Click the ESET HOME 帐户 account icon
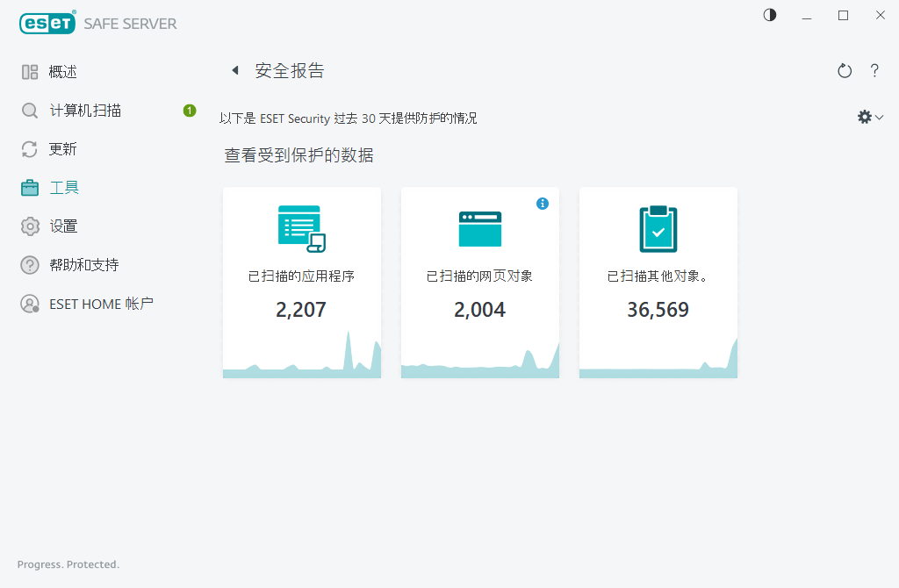Viewport: 899px width, 588px height. (29, 303)
